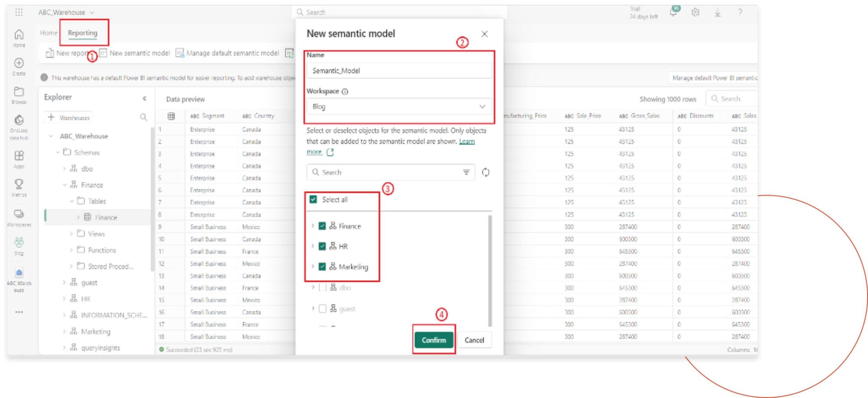The image size is (868, 398).
Task: Click the Data preview Search box
Action: pyautogui.click(x=732, y=98)
